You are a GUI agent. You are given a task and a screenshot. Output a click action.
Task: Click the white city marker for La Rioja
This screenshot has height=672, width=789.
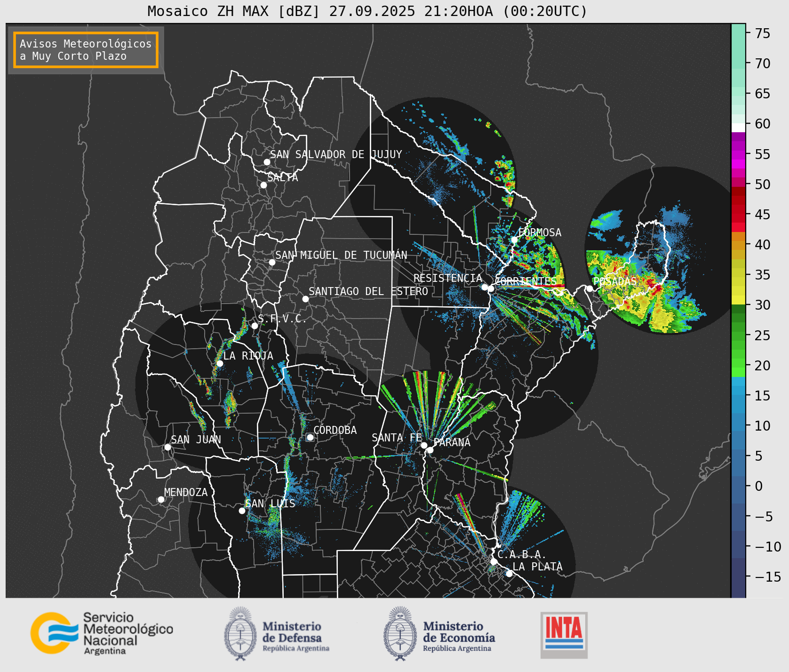pos(220,363)
